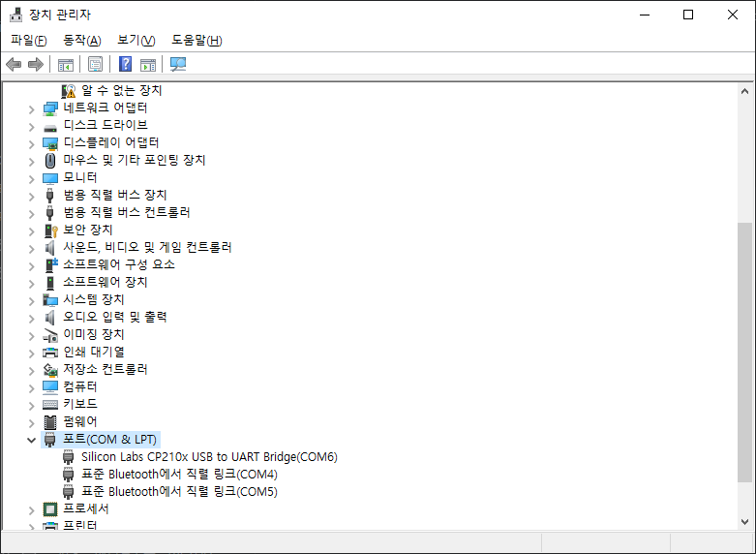
Task: Select the 알 수 없는 장치 entry
Action: [x=122, y=90]
